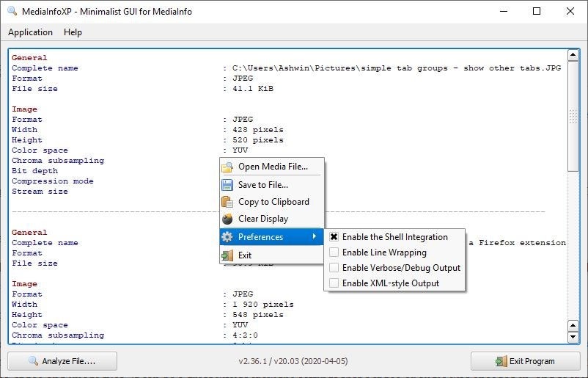Click the vertical scrollbar thumb

tap(573, 116)
